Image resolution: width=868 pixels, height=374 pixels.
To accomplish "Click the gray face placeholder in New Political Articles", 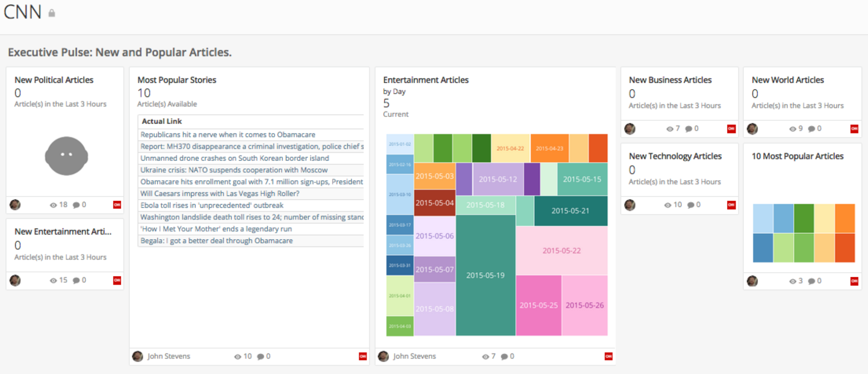I will (66, 156).
